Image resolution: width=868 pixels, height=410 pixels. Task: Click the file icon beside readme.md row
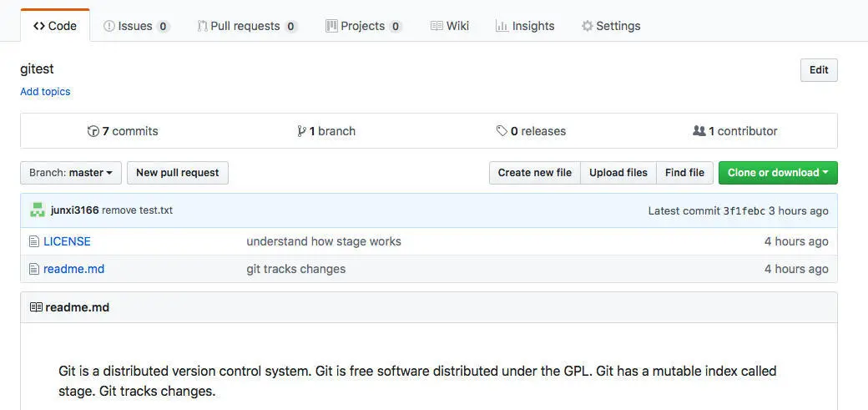(x=34, y=269)
